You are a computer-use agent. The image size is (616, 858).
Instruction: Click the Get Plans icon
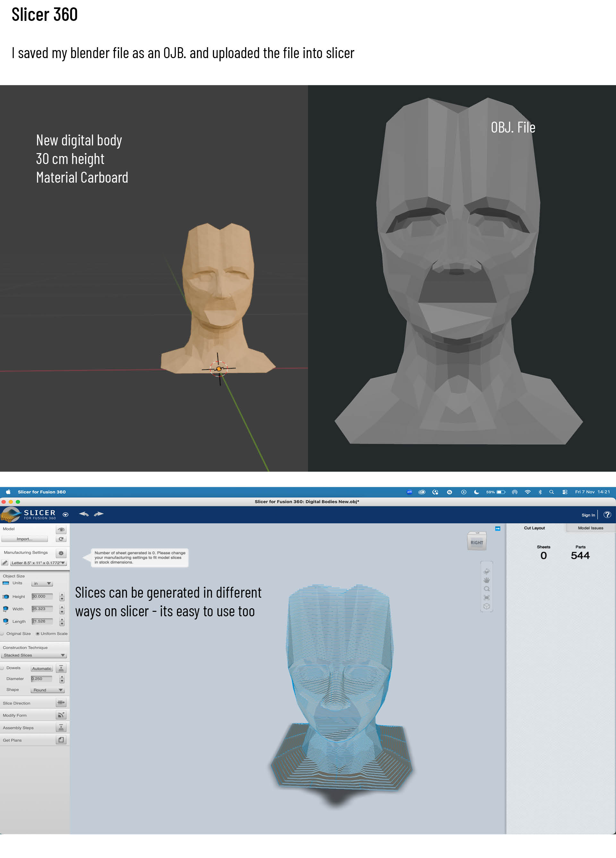[x=61, y=740]
